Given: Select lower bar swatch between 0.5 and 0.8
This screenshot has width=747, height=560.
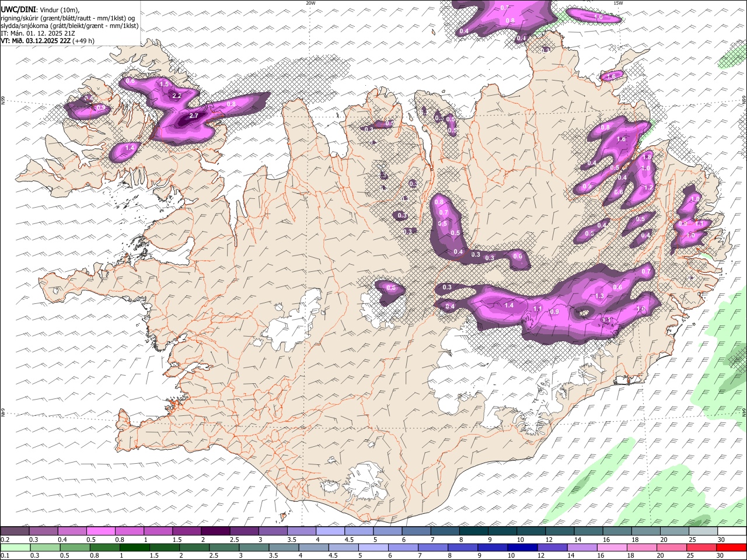Looking at the screenshot, I should [x=75, y=547].
